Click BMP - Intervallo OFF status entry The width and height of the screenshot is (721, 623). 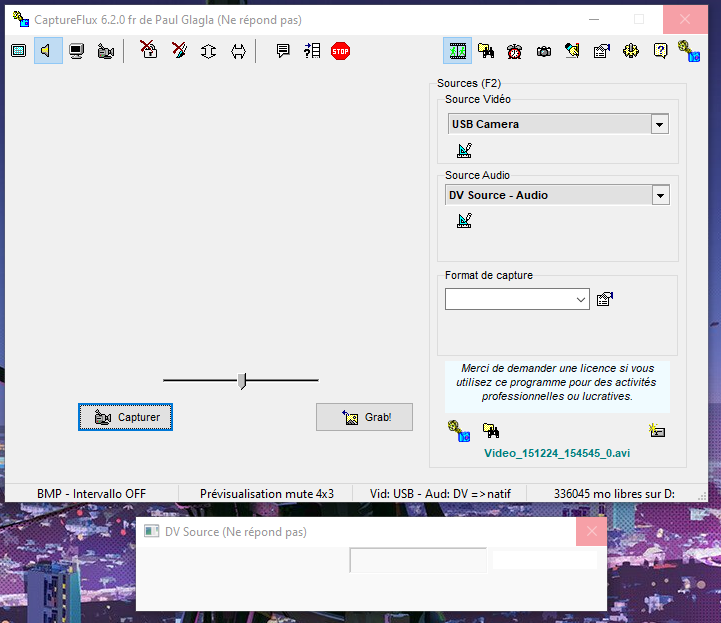[x=92, y=494]
